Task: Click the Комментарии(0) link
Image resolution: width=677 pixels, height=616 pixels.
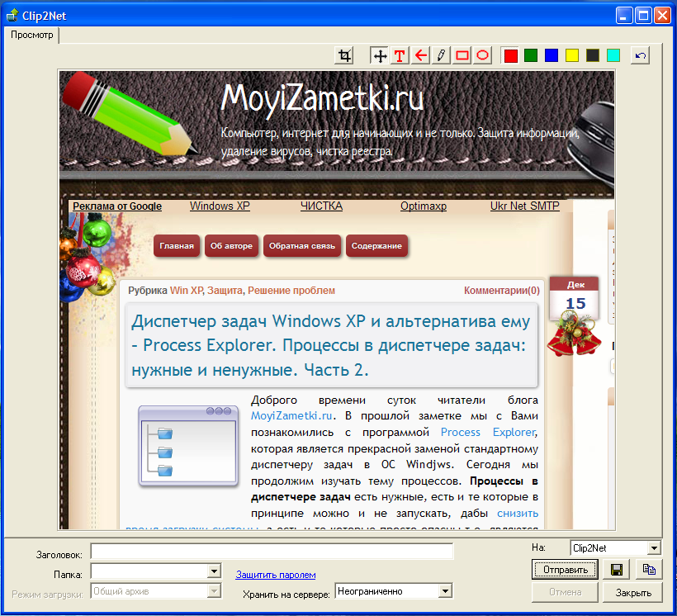Action: coord(502,291)
